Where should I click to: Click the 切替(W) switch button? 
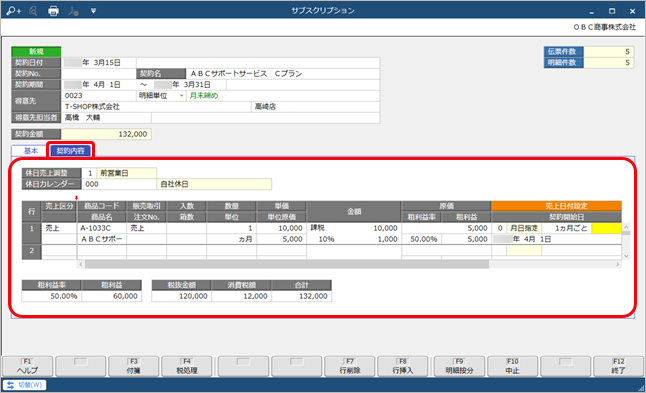[25, 385]
